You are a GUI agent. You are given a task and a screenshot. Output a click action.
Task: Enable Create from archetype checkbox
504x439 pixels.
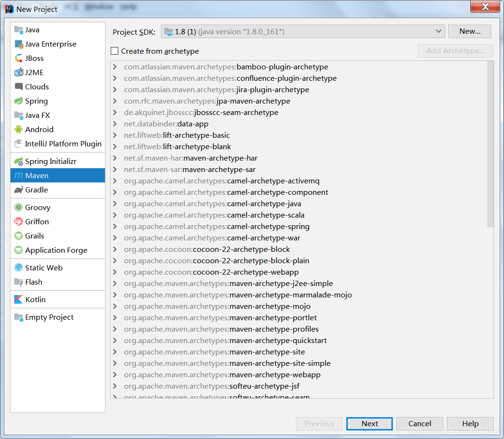pyautogui.click(x=114, y=51)
